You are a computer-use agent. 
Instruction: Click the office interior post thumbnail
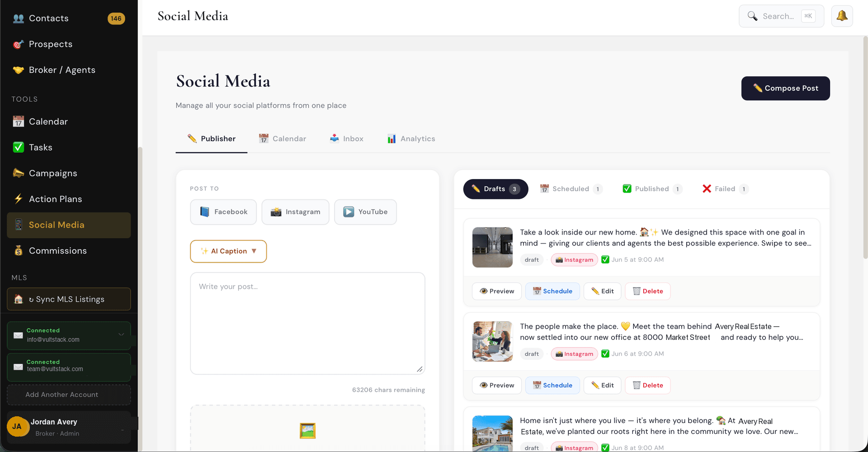coord(492,247)
